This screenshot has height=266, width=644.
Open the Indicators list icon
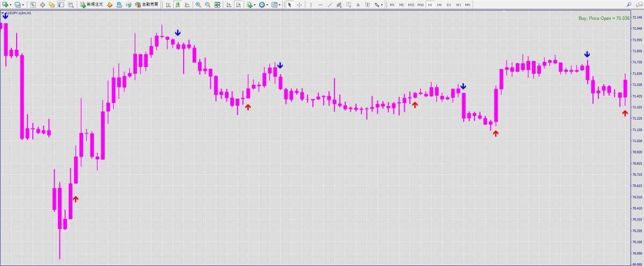[x=250, y=5]
